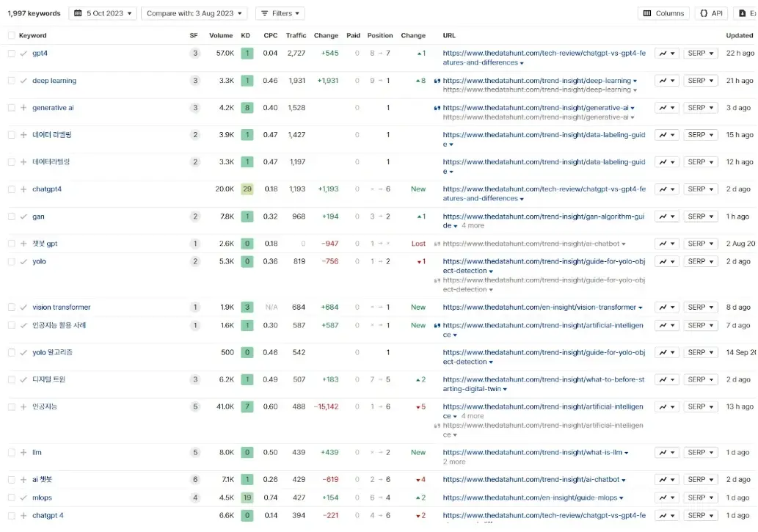The height and width of the screenshot is (532, 758).
Task: Open SERP dropdown for mlops row
Action: [x=701, y=498]
